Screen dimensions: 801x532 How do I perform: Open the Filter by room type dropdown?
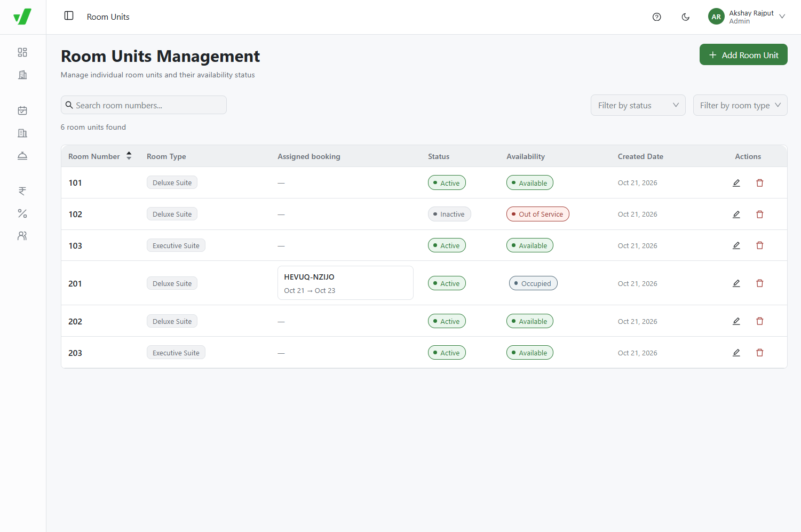point(740,105)
